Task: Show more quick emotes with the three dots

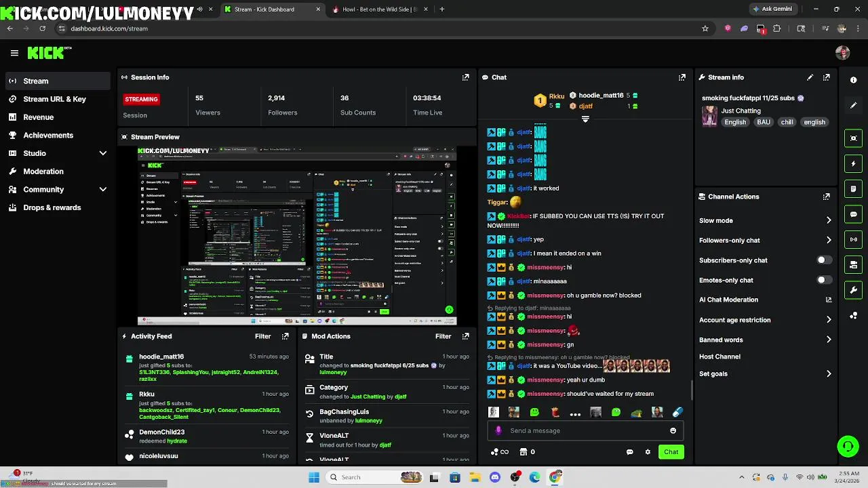Action: pos(575,413)
